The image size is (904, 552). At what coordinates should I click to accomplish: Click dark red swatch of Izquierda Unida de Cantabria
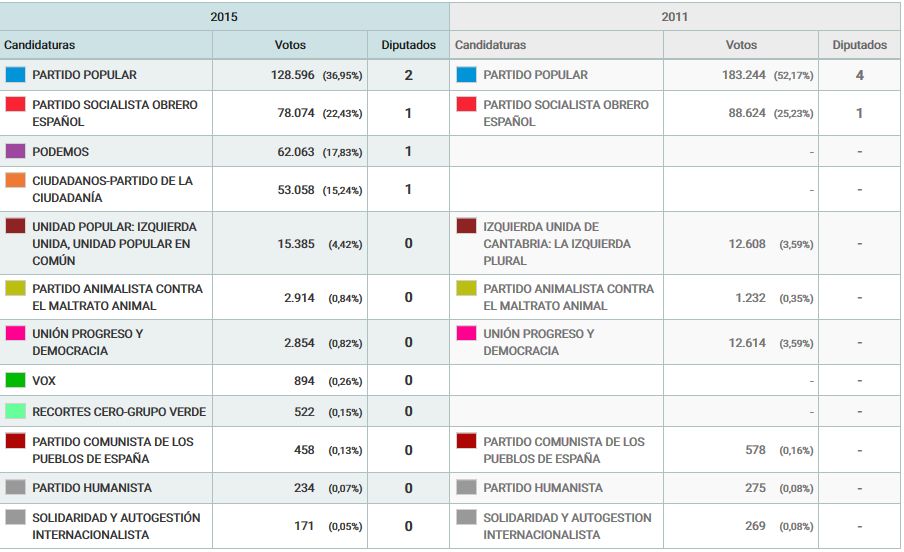pos(466,226)
